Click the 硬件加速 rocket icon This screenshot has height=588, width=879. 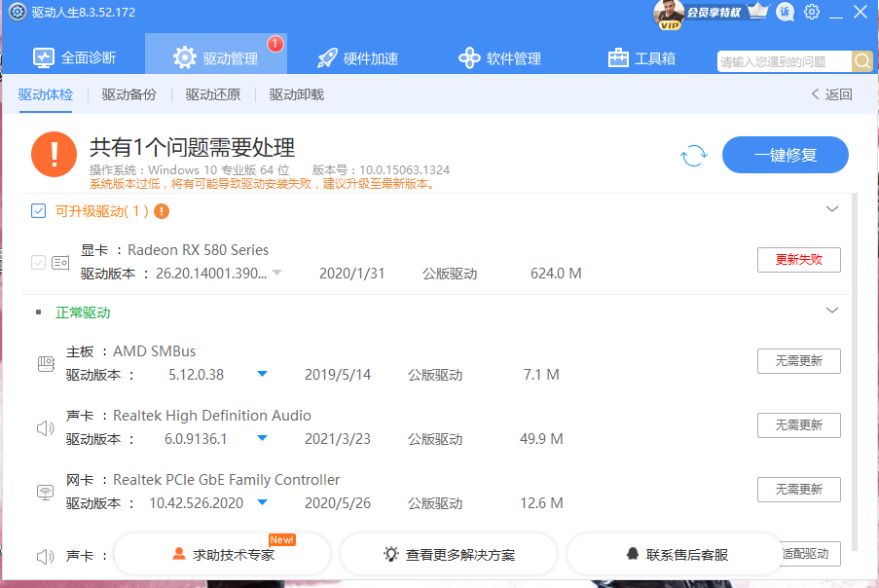pos(327,57)
